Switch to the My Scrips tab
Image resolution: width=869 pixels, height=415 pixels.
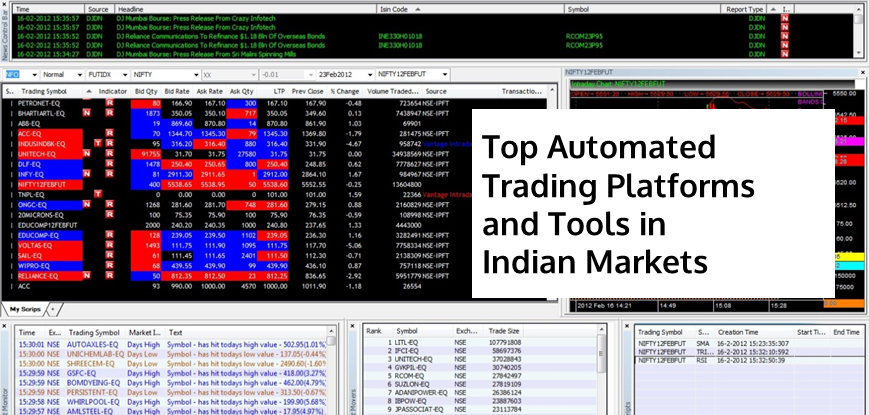tap(24, 308)
